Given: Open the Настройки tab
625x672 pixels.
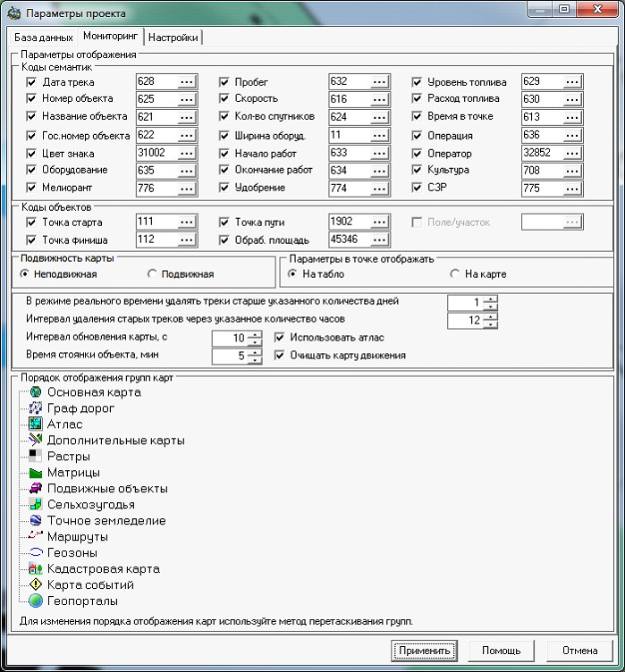Looking at the screenshot, I should tap(173, 38).
